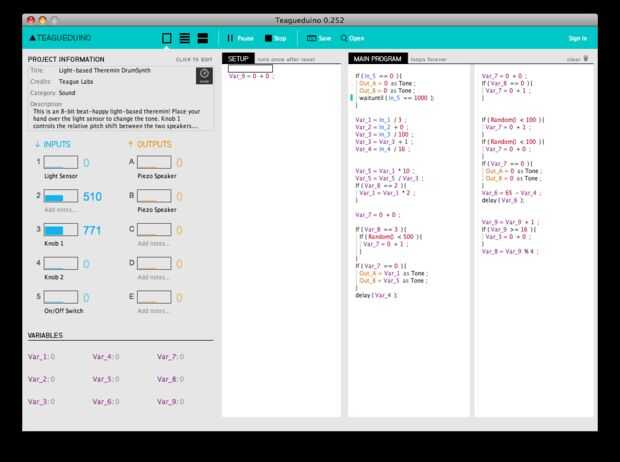Pause the running program
This screenshot has height=462, width=620.
tap(240, 38)
